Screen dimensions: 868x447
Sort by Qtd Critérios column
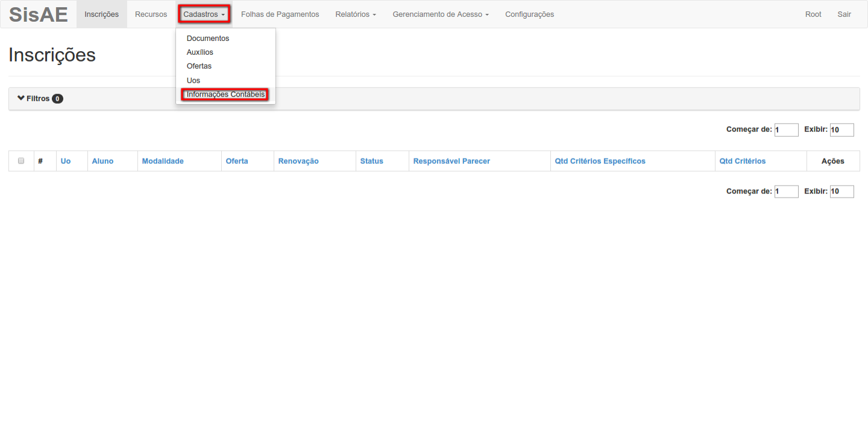[743, 161]
